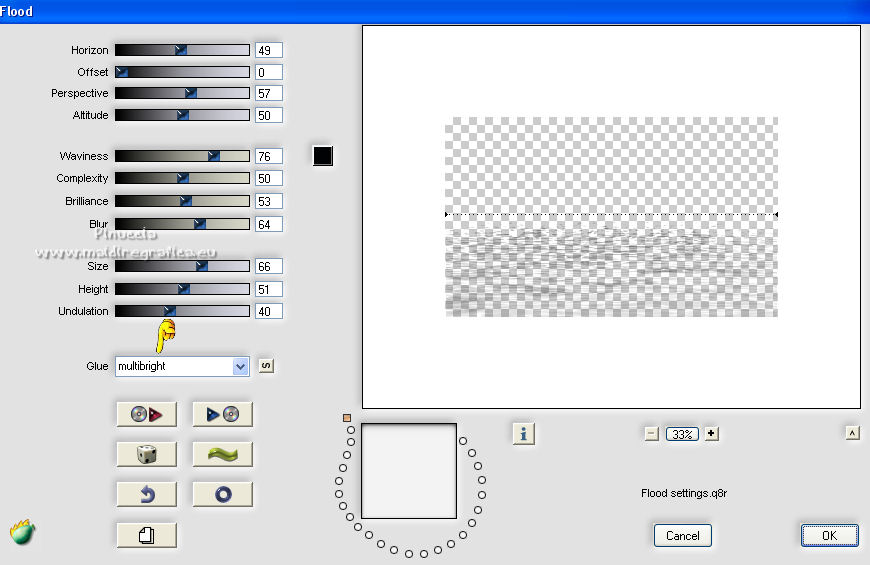This screenshot has height=565, width=870.
Task: Click the Complexity value field
Action: coord(269,178)
